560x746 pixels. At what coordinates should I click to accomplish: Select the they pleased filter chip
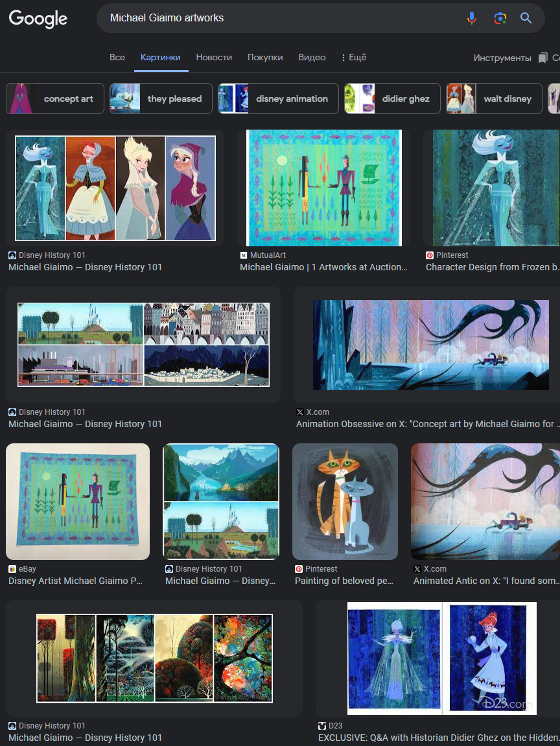tap(161, 99)
